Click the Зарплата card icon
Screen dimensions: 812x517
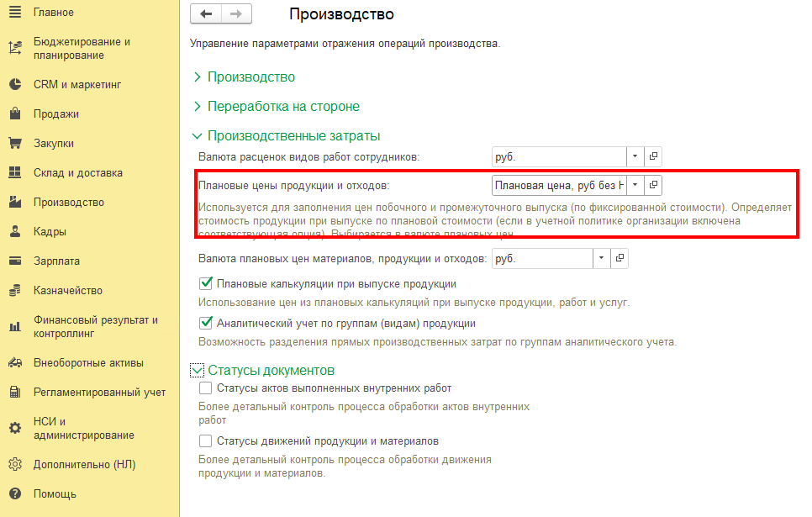pos(15,261)
